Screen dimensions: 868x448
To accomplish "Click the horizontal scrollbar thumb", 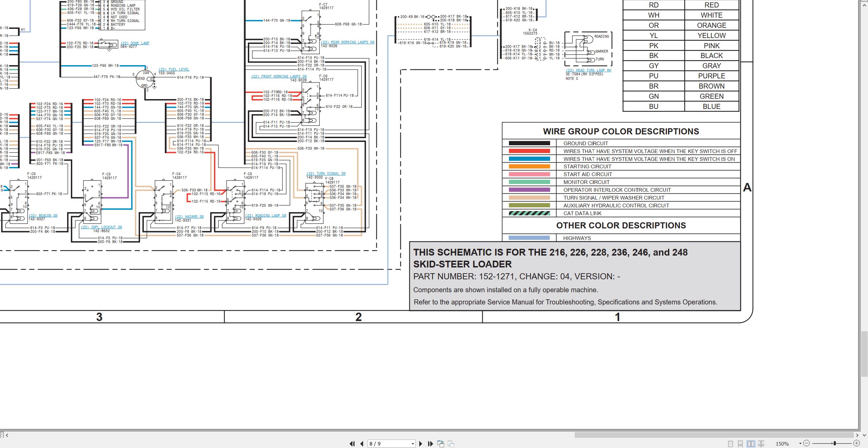I will 714,435.
